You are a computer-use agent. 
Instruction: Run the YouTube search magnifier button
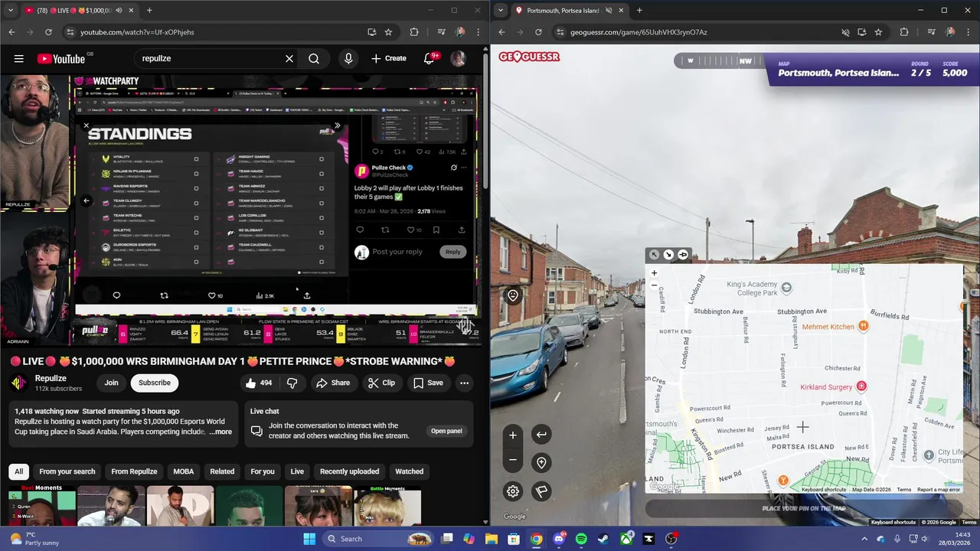pyautogui.click(x=314, y=58)
